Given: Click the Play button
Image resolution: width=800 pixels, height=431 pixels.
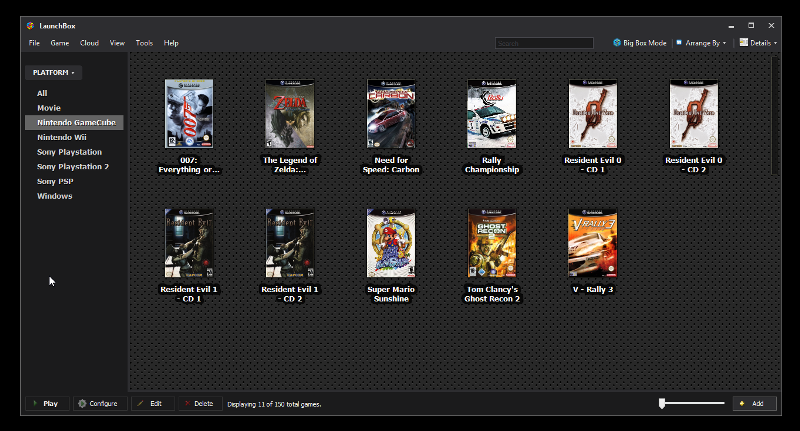Looking at the screenshot, I should click(47, 403).
